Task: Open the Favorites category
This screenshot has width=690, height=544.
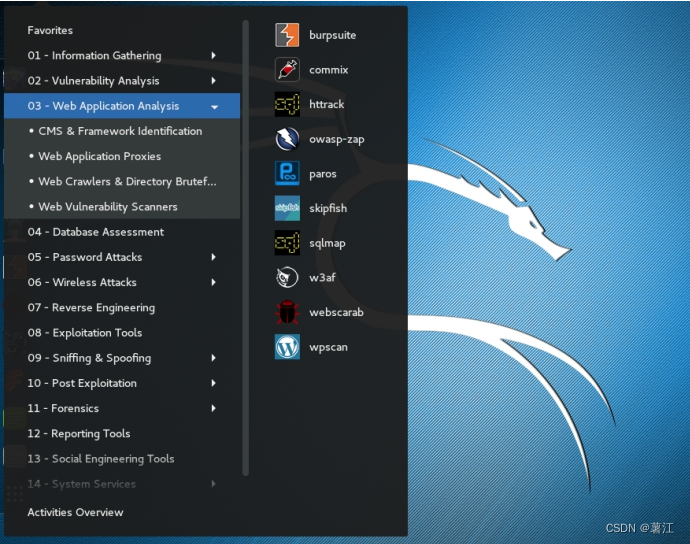Action: [x=50, y=30]
